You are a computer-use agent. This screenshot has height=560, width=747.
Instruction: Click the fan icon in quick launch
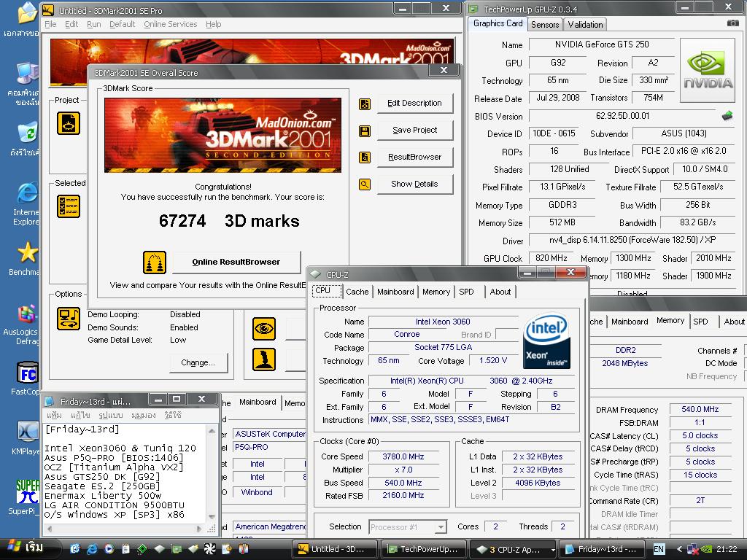pyautogui.click(x=209, y=549)
